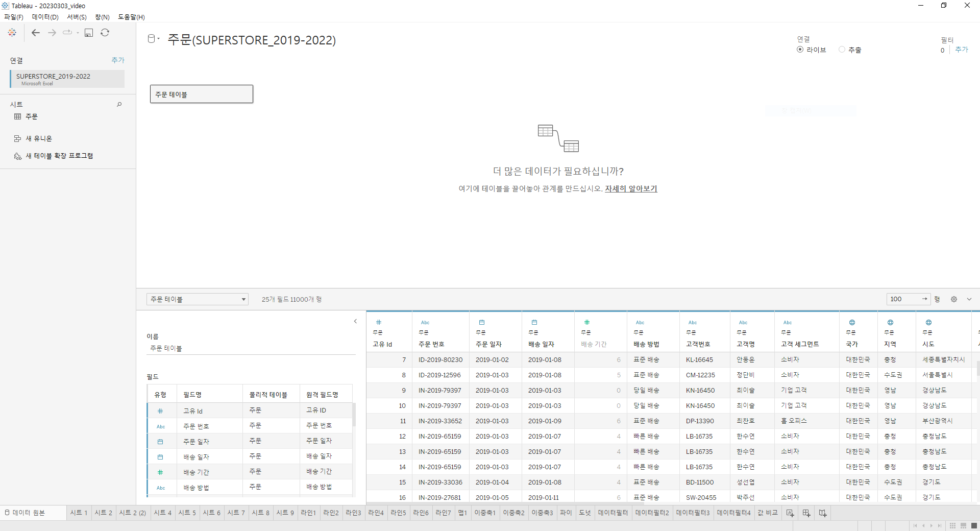
Task: Click the globe geo icon above 국가 column
Action: (x=852, y=322)
